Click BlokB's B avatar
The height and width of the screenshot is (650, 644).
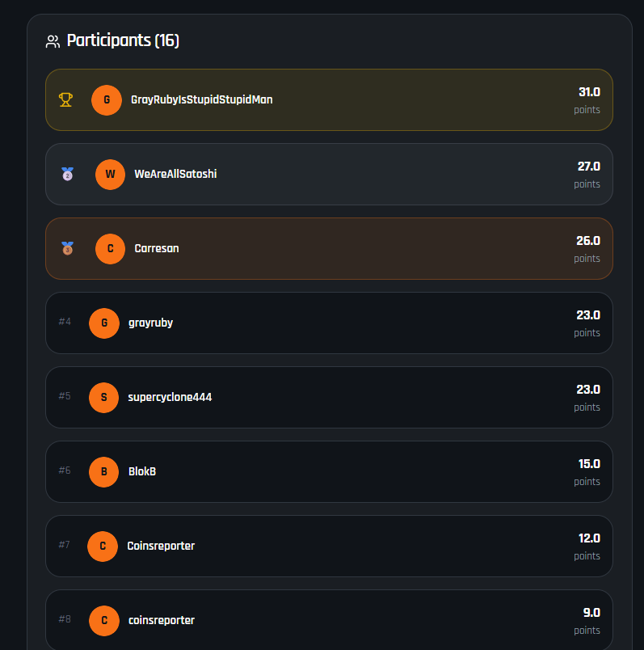click(103, 471)
